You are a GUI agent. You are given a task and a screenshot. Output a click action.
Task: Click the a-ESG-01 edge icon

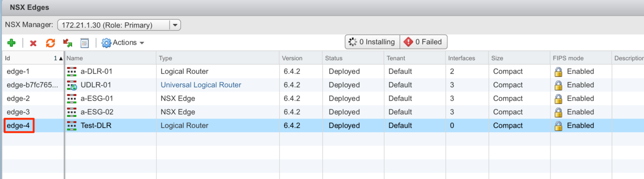72,98
